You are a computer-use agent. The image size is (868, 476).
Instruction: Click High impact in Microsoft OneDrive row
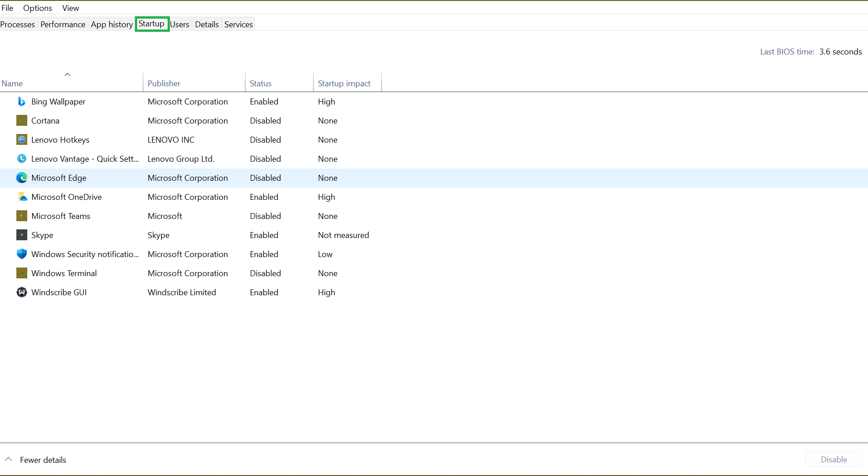coord(327,197)
